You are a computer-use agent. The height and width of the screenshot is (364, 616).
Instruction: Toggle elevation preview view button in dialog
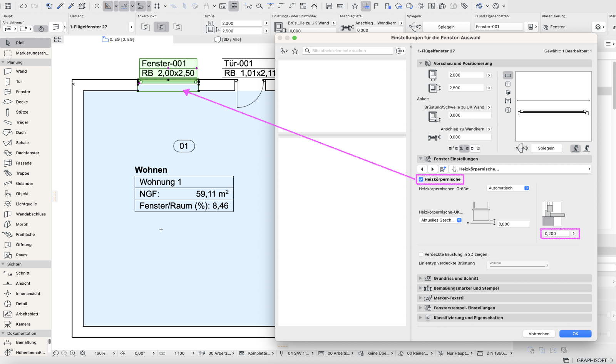tap(508, 84)
